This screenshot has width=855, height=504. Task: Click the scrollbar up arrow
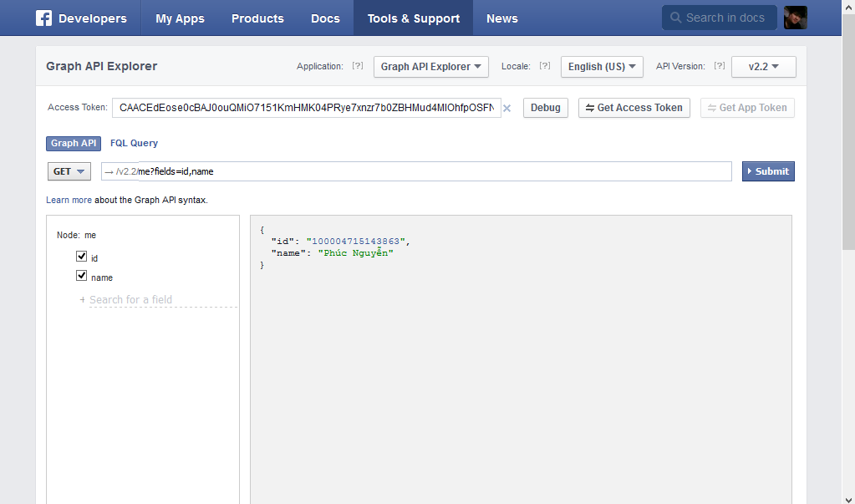click(x=848, y=7)
